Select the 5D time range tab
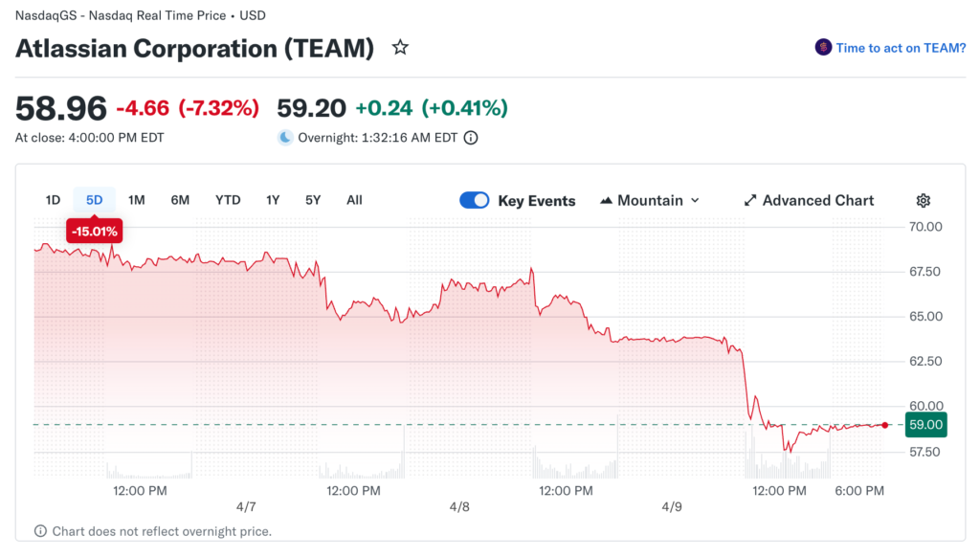The width and height of the screenshot is (980, 557). pos(95,200)
